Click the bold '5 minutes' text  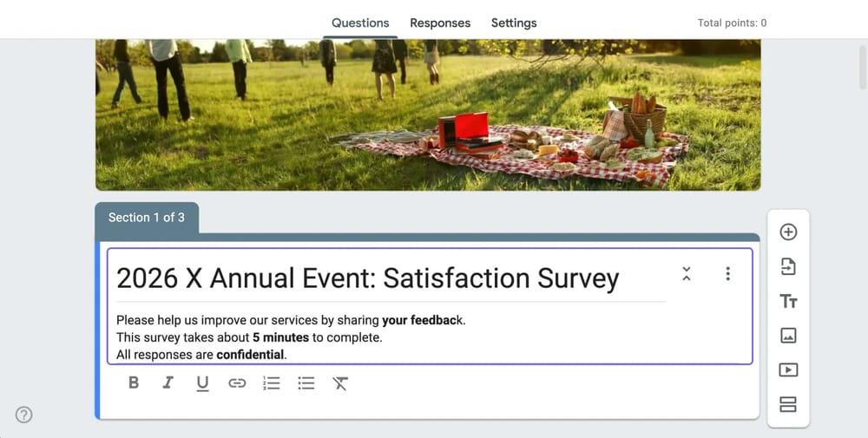tap(280, 337)
